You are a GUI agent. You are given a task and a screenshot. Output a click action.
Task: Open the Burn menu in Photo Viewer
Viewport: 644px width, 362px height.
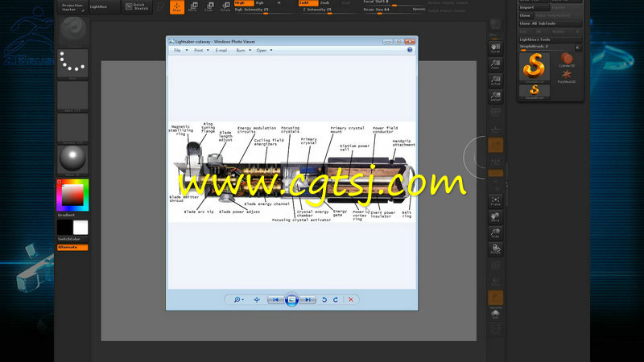244,51
